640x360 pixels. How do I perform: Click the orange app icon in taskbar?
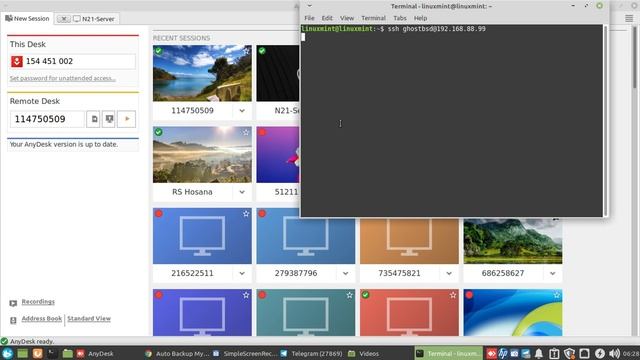[x=38, y=353]
